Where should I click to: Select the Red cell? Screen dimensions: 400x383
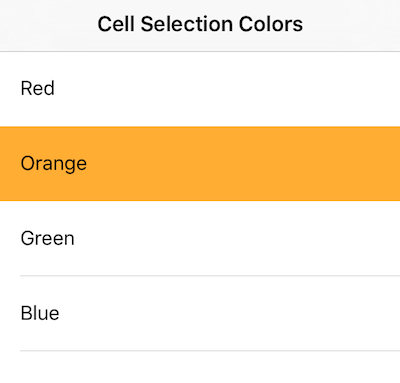[200, 89]
